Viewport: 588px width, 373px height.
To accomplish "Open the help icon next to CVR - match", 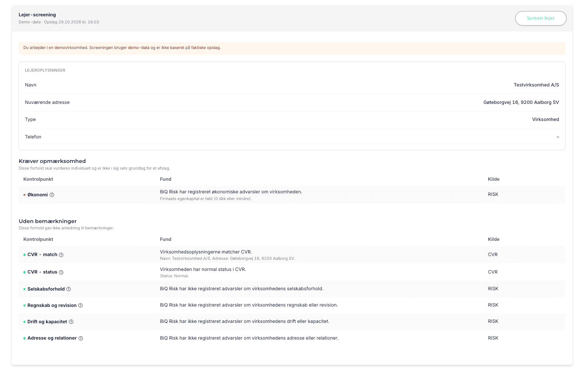I will point(61,255).
